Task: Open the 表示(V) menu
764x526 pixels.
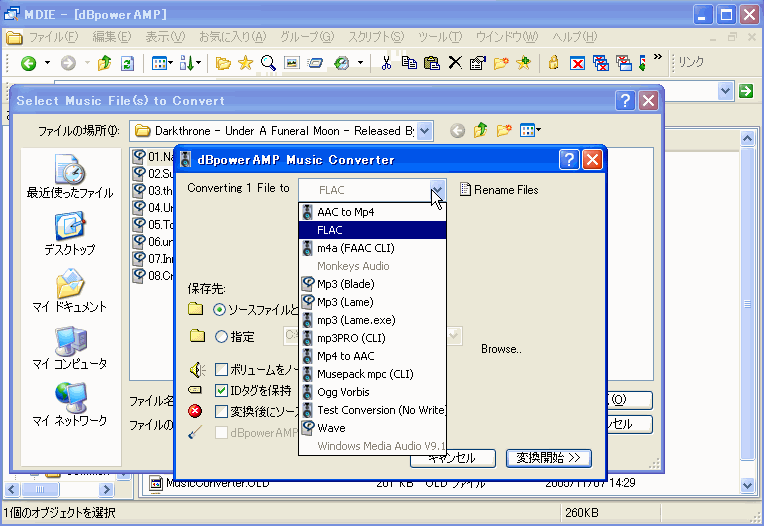Action: [x=165, y=37]
